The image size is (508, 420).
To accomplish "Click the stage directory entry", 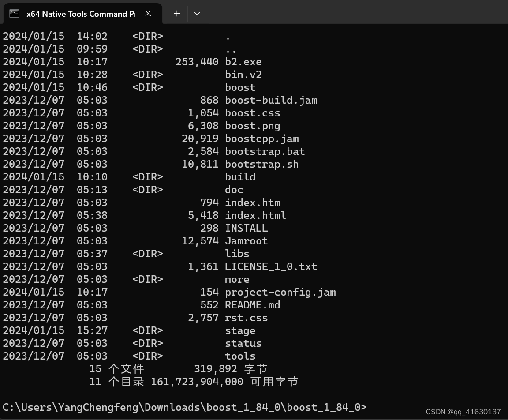I will [x=240, y=331].
